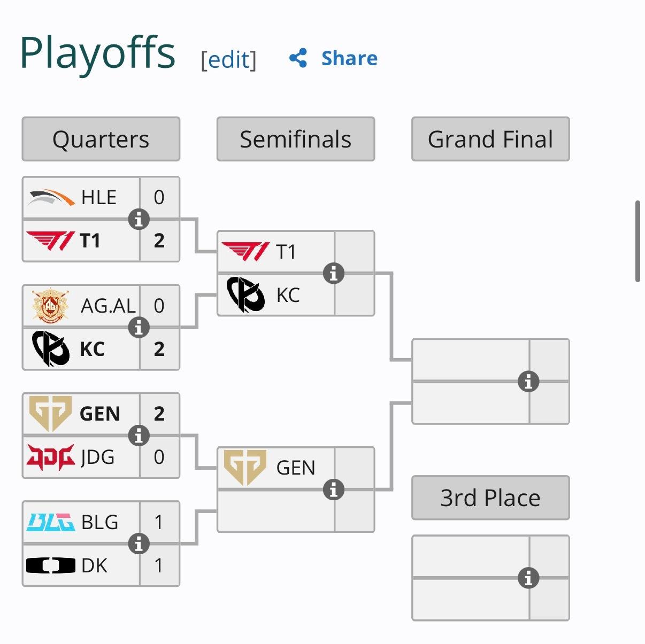
Task: Click the BLG team logo
Action: (x=51, y=522)
